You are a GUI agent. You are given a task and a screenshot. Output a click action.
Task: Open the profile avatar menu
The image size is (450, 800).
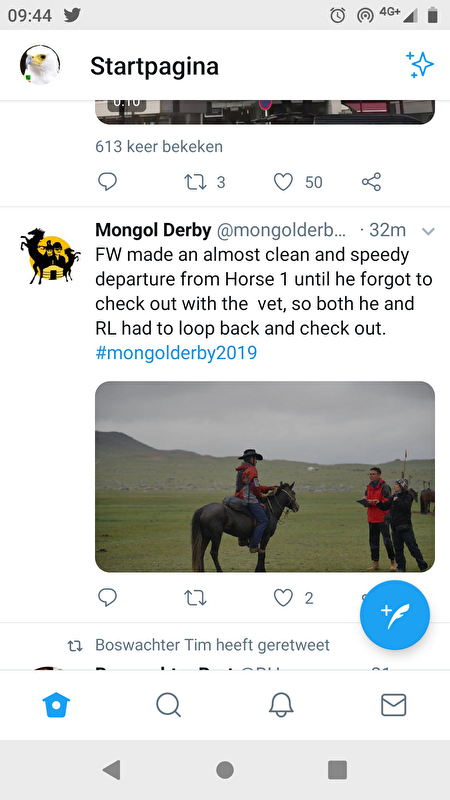[40, 65]
